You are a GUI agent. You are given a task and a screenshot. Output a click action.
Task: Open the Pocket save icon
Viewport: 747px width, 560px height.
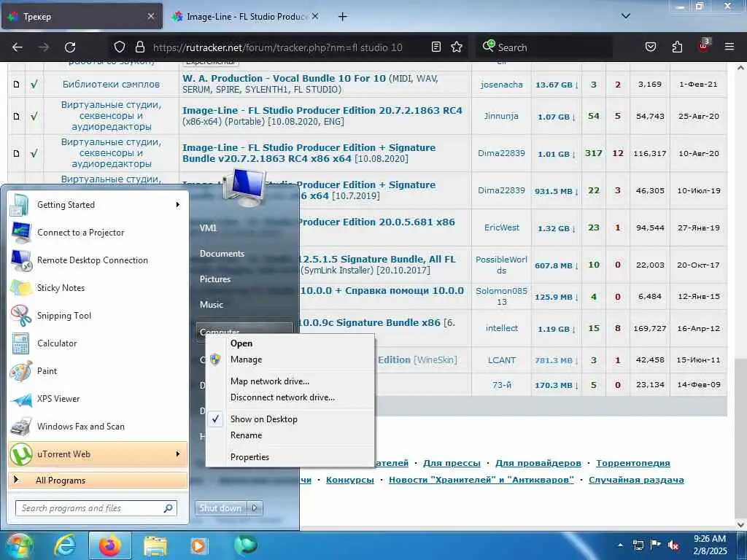[651, 47]
